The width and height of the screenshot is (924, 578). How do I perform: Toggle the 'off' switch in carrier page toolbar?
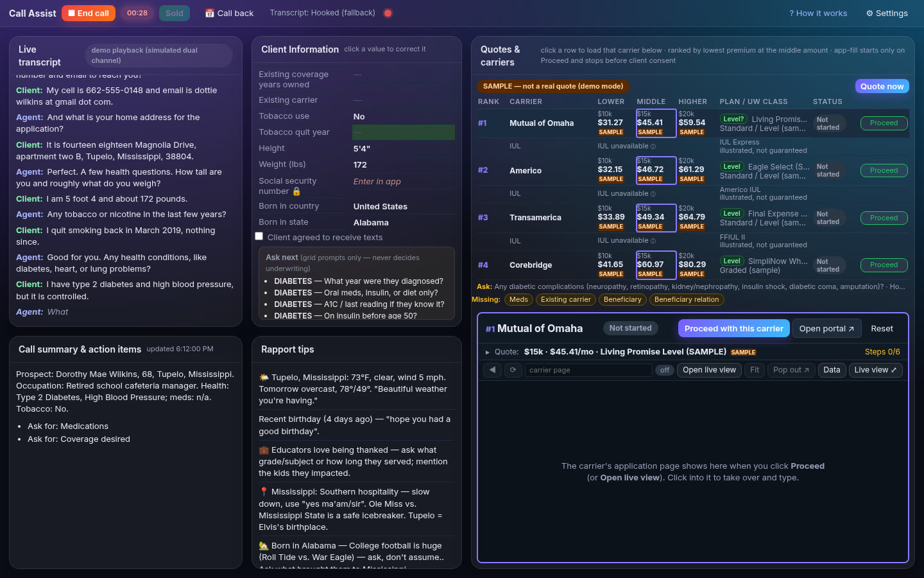click(665, 370)
